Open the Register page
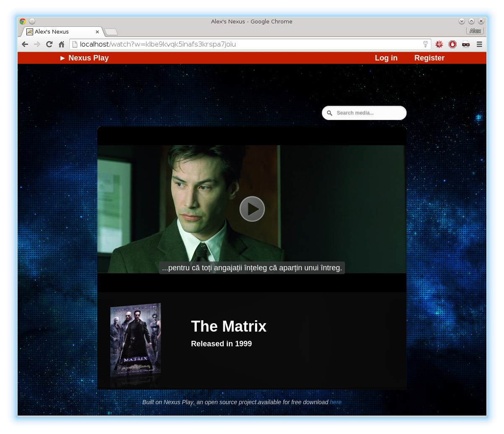This screenshot has width=504, height=434. [429, 58]
